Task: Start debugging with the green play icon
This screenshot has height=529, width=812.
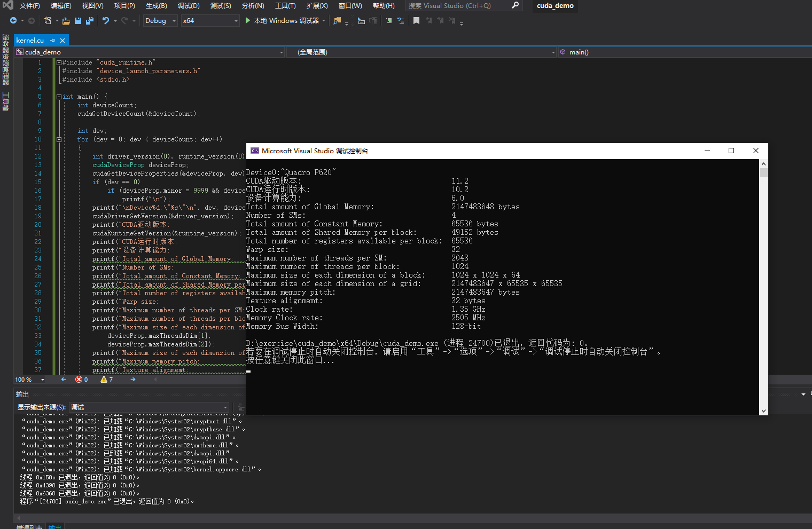Action: pyautogui.click(x=248, y=20)
